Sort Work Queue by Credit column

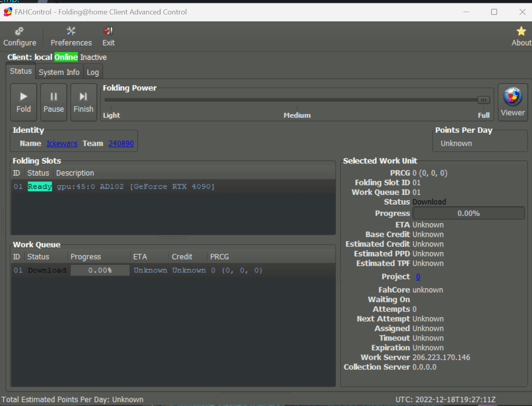pyautogui.click(x=188, y=257)
